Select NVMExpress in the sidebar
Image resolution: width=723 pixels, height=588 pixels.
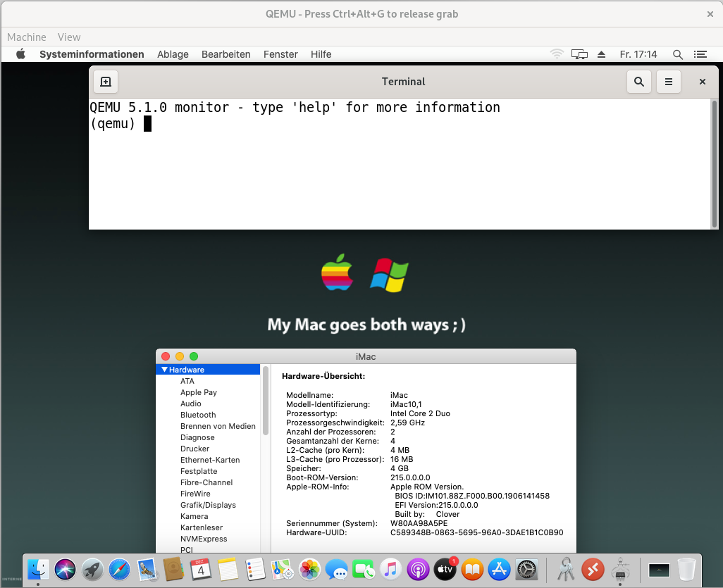204,539
